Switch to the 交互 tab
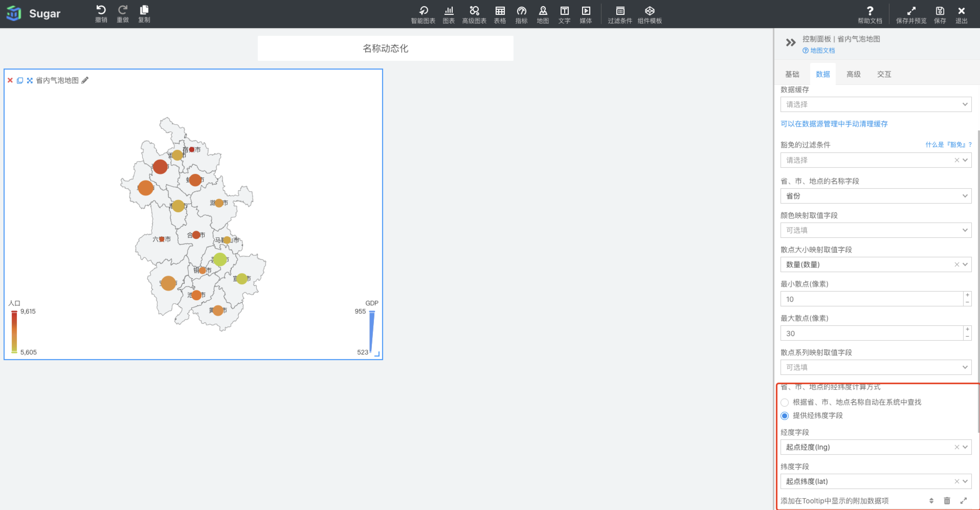This screenshot has height=510, width=980. (884, 74)
